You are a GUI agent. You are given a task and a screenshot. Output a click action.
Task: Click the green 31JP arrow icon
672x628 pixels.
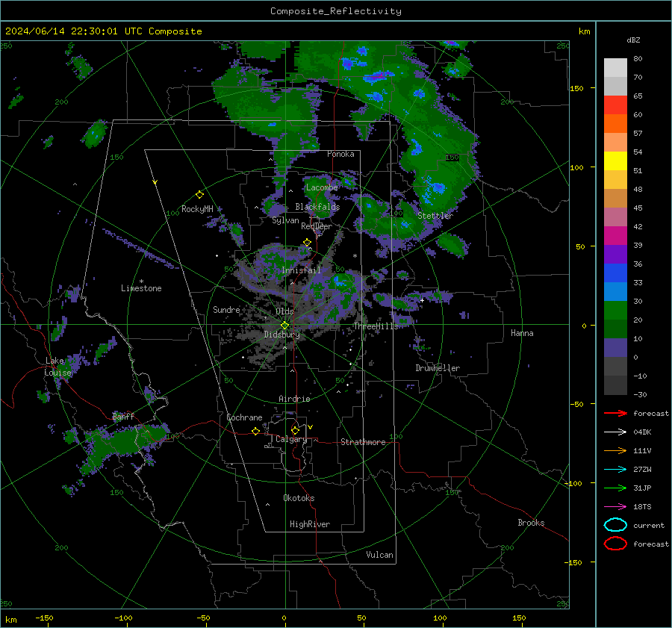click(x=615, y=488)
